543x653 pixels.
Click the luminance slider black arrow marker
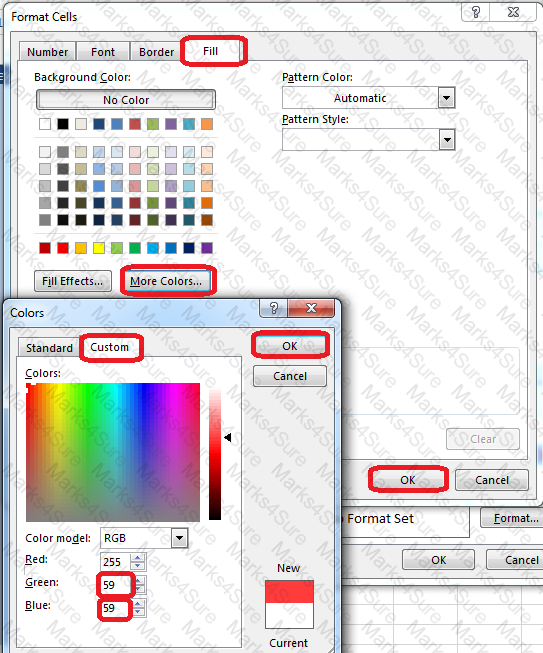click(227, 437)
